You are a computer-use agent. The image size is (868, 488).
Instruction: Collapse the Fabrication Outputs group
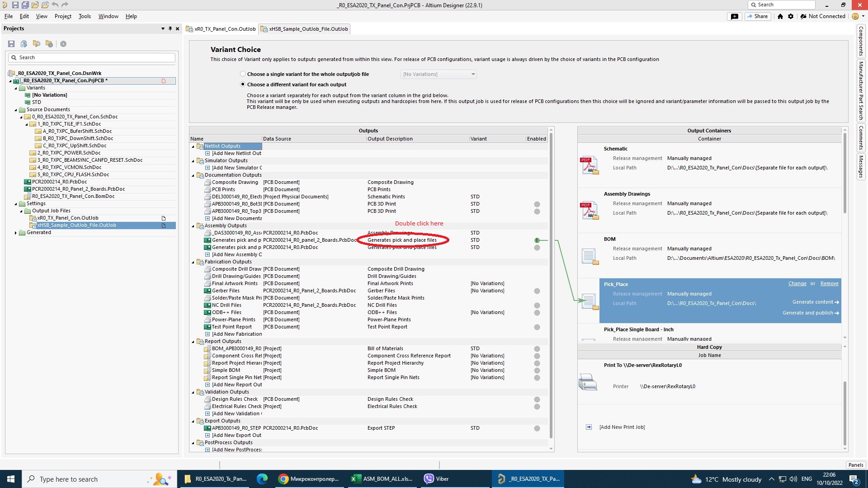[x=193, y=262]
